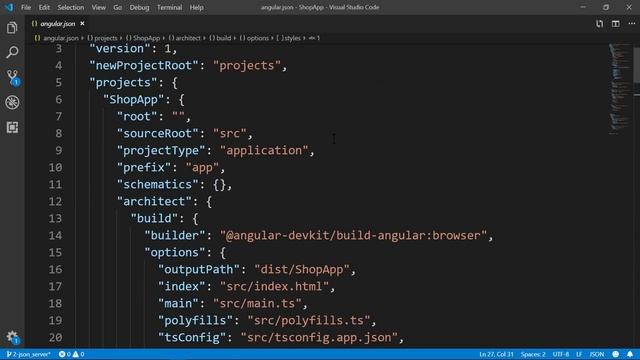640x360 pixels.
Task: Click "@angular-devkit/build-angular:browser" value
Action: 353,236
